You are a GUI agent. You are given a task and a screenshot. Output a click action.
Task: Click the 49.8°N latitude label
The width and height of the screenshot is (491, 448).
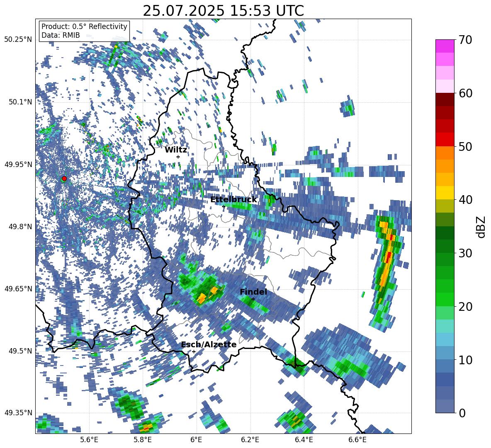(x=19, y=226)
